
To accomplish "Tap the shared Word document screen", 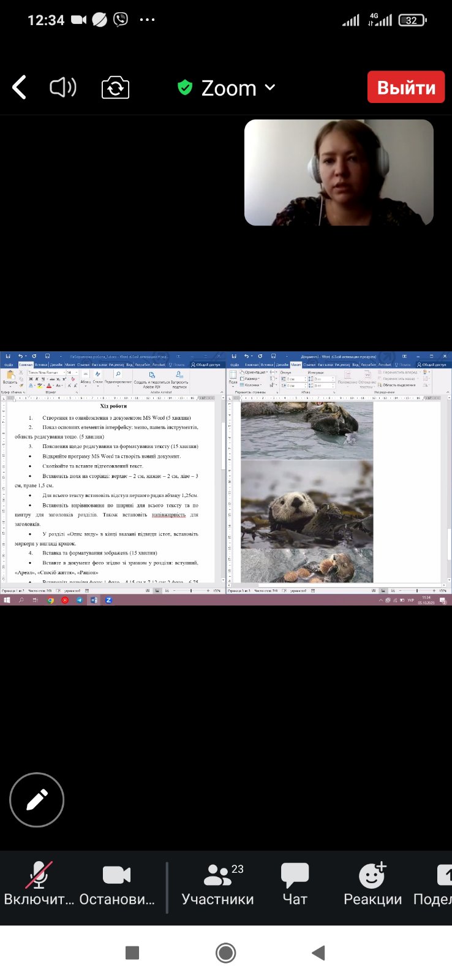I will 226,478.
